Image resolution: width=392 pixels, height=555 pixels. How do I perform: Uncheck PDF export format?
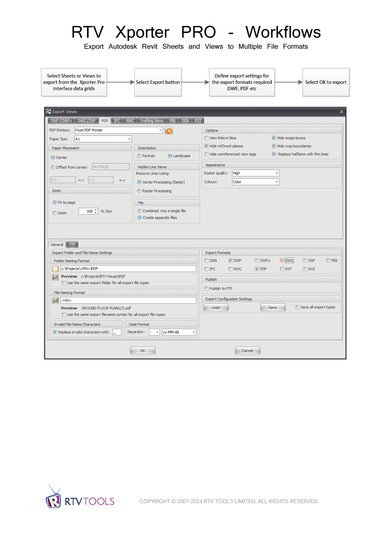point(257,269)
